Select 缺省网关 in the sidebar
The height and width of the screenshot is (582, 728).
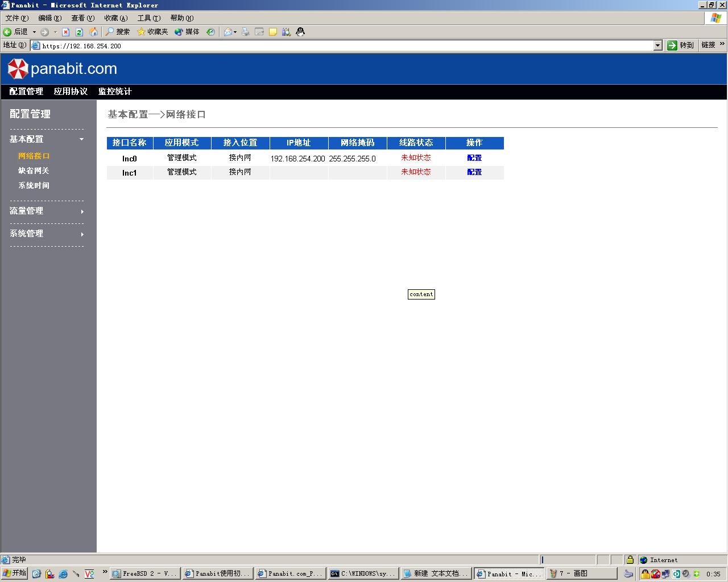(x=34, y=171)
